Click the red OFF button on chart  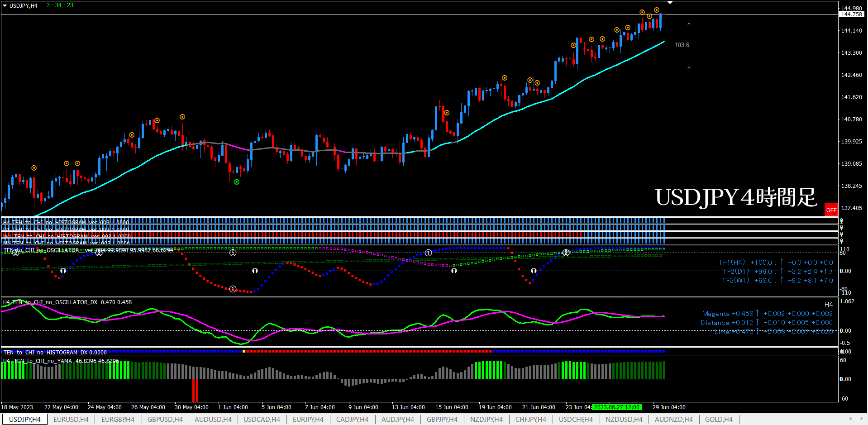point(831,210)
